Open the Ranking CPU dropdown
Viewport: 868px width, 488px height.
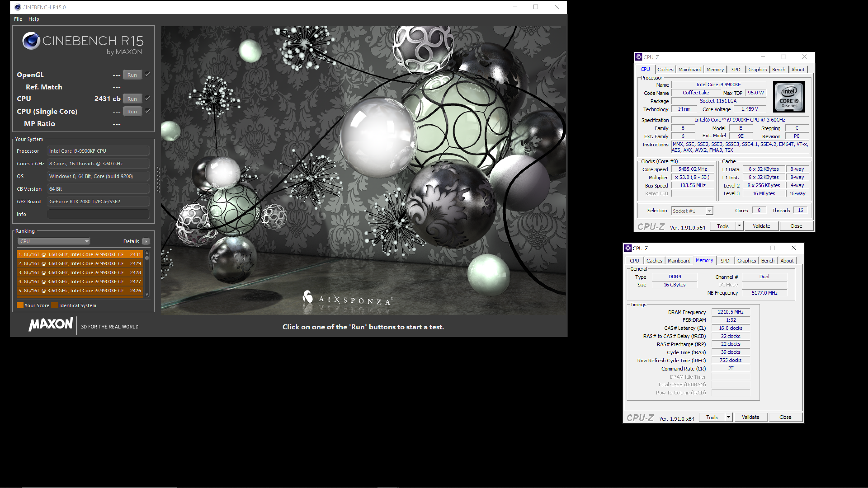tap(54, 241)
